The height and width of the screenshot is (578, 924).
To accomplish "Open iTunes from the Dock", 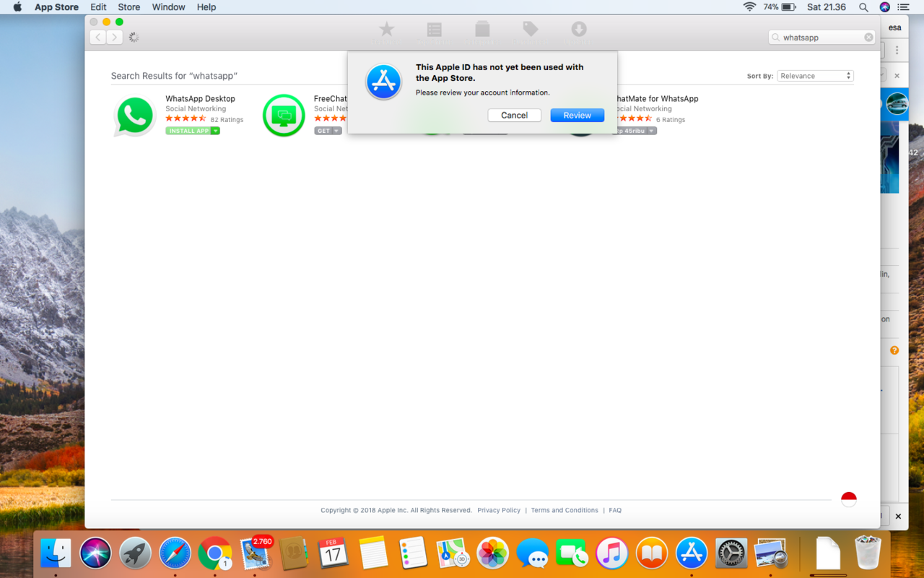I will [611, 554].
